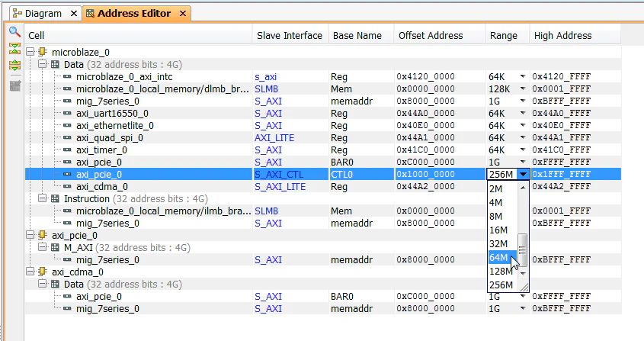The image size is (644, 341).
Task: Click the Auto Assign Address icon
Action: (14, 85)
